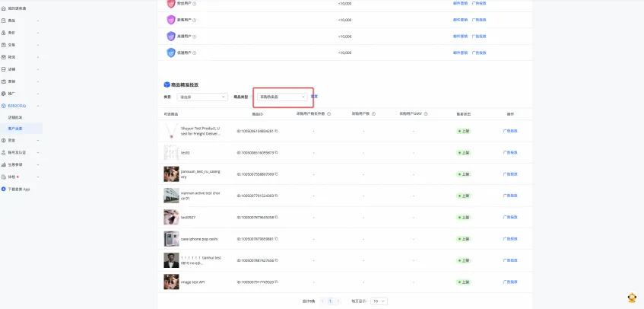
Task: Open the 商品类型 dropdown
Action: pyautogui.click(x=282, y=97)
